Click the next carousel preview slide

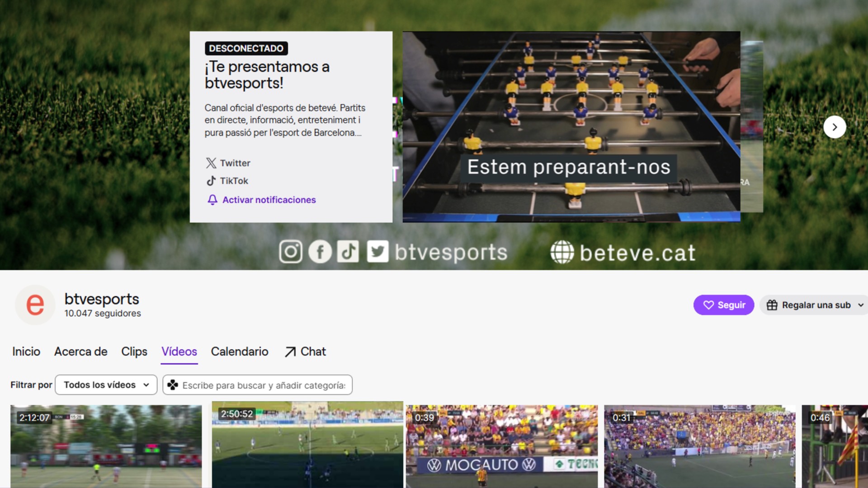[752, 127]
